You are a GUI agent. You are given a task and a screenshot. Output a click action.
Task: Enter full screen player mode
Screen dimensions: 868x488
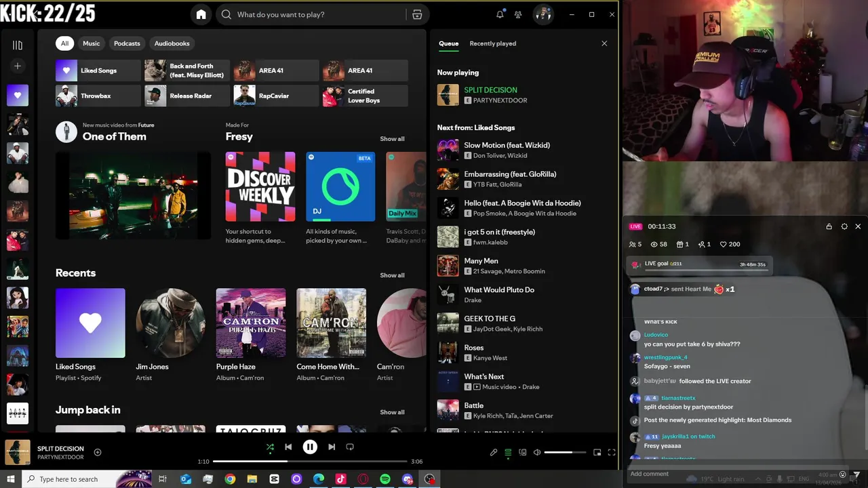tap(611, 452)
